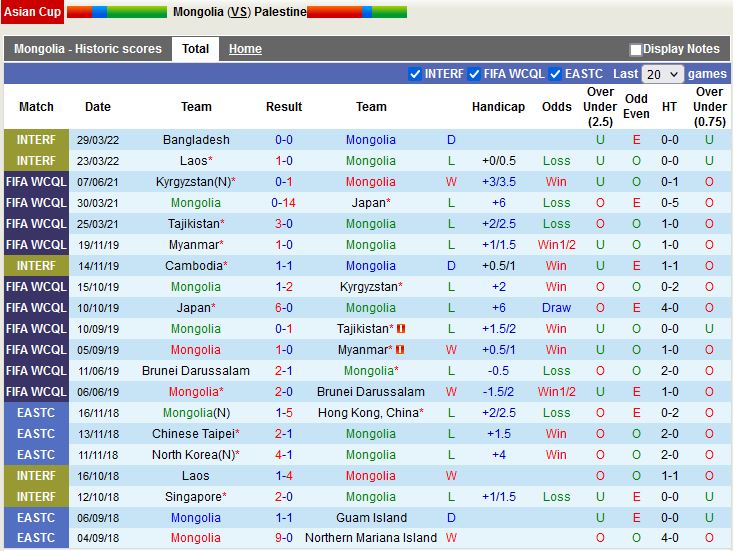Disable the FIFA WCQL filter checkbox

click(474, 74)
